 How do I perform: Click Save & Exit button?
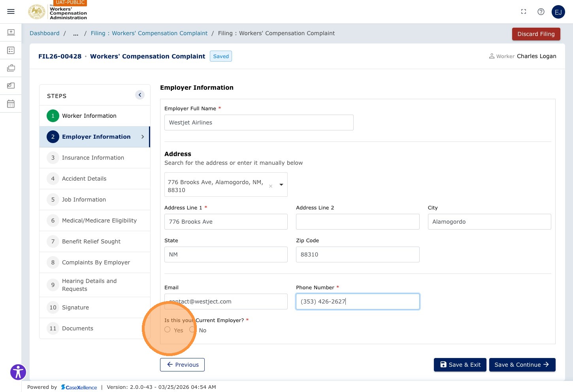460,365
